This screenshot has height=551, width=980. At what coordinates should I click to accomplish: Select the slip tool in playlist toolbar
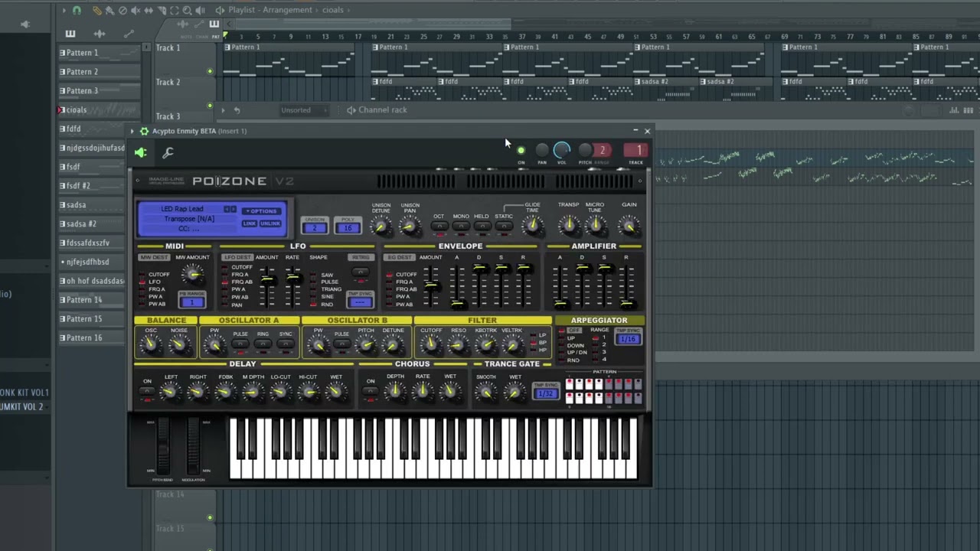(149, 10)
